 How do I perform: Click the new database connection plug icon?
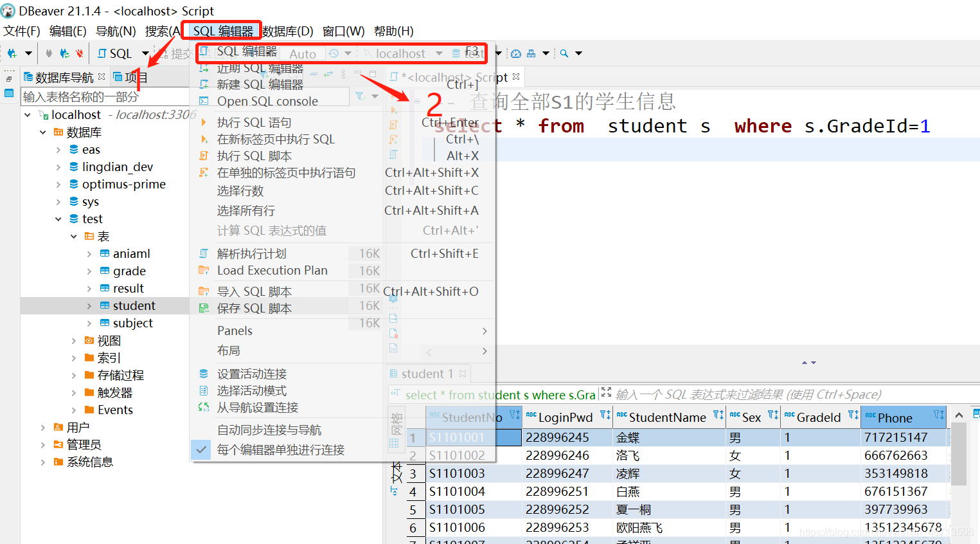12,53
